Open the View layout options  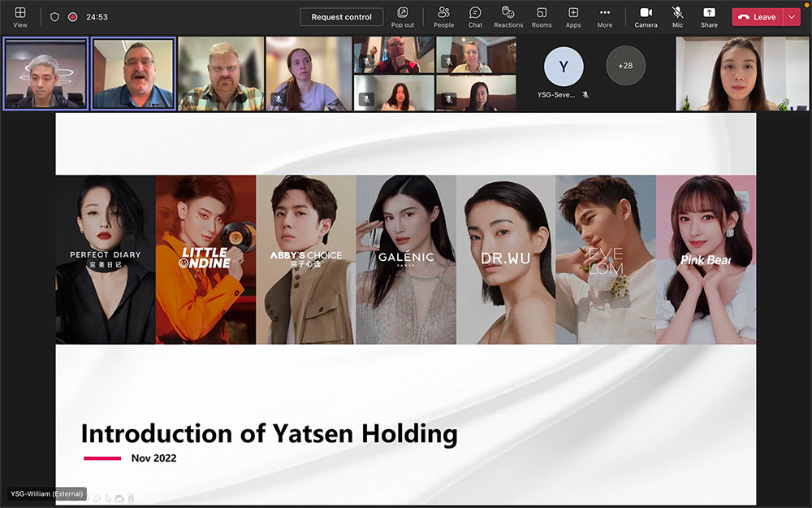pos(20,16)
